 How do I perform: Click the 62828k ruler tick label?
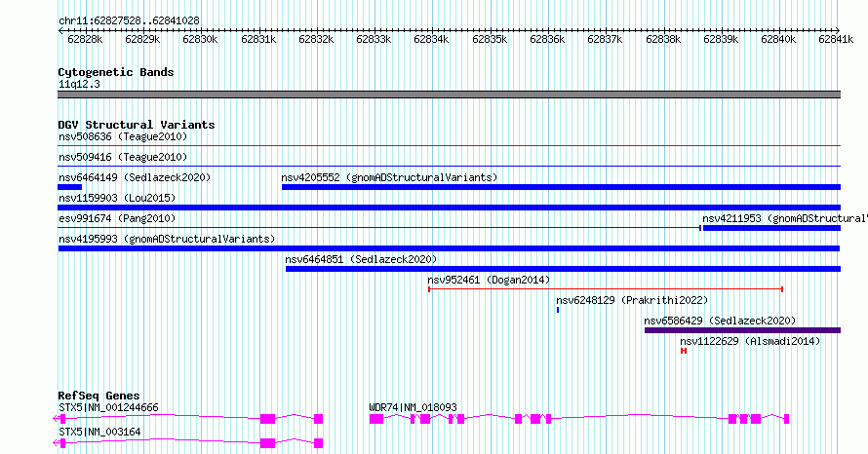[x=85, y=39]
